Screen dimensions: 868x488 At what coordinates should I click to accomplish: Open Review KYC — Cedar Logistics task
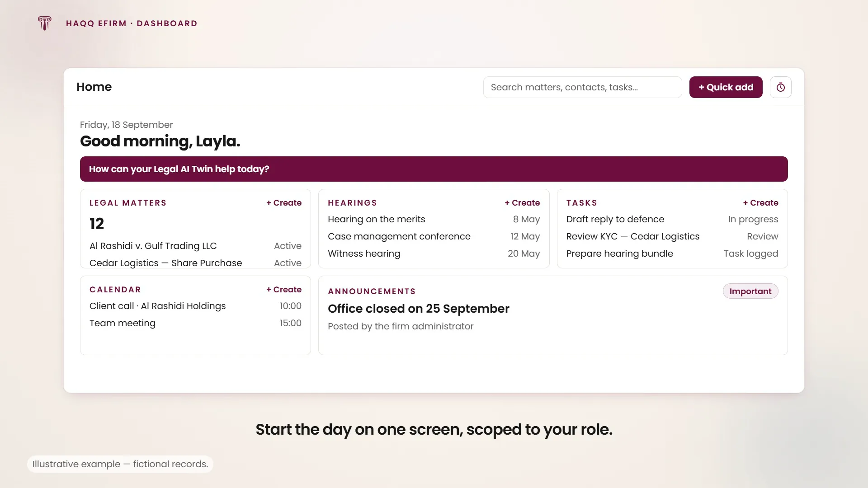click(x=672, y=236)
